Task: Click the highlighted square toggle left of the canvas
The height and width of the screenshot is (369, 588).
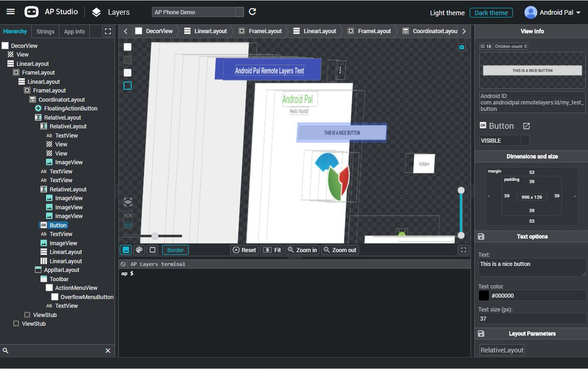Action: pos(127,86)
